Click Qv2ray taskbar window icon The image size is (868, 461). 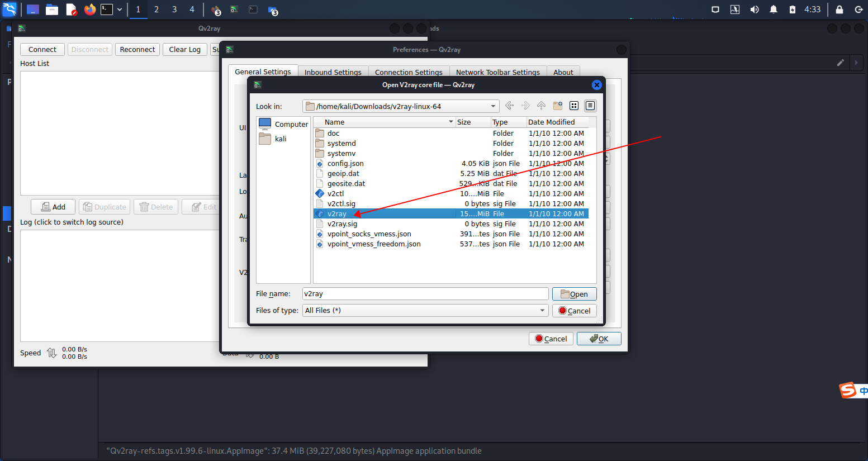(x=234, y=9)
